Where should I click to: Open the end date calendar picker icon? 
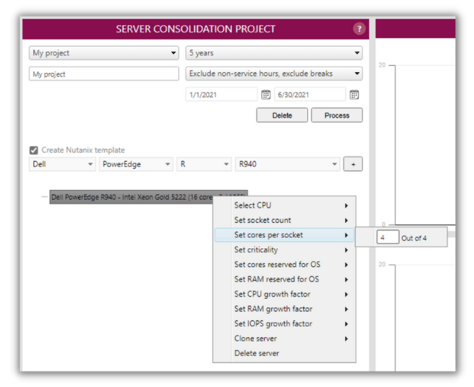tap(354, 95)
